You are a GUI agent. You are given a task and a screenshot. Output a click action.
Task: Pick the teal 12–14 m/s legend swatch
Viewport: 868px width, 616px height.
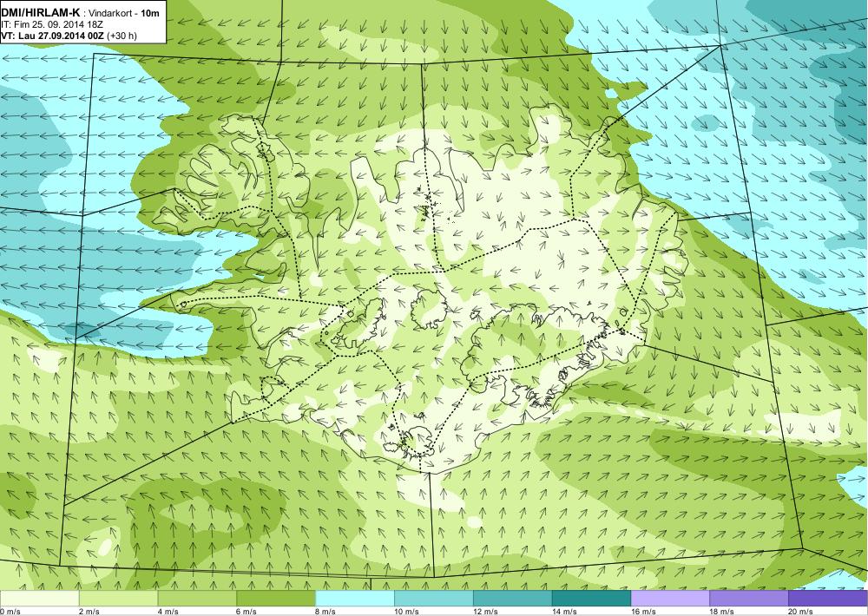513,599
